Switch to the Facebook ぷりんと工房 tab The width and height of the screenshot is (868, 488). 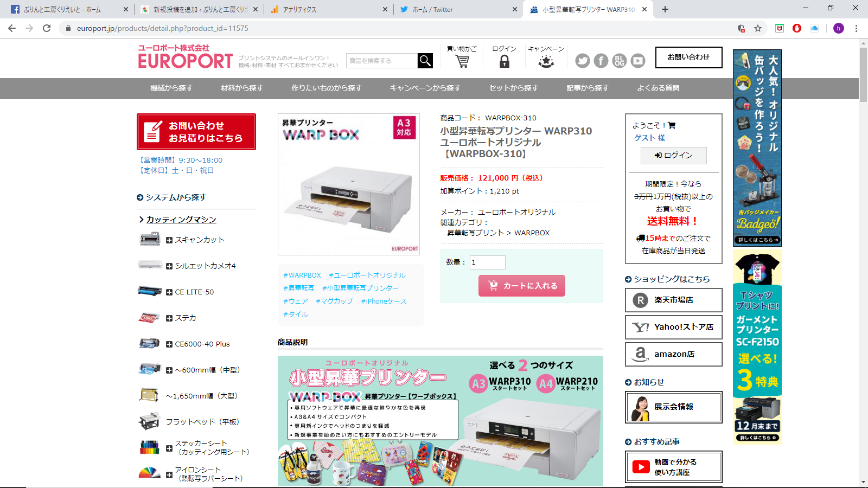pyautogui.click(x=69, y=9)
